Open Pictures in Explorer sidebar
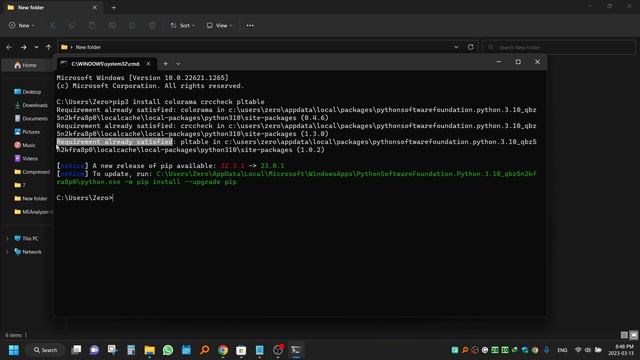This screenshot has width=640, height=360. coord(27,132)
